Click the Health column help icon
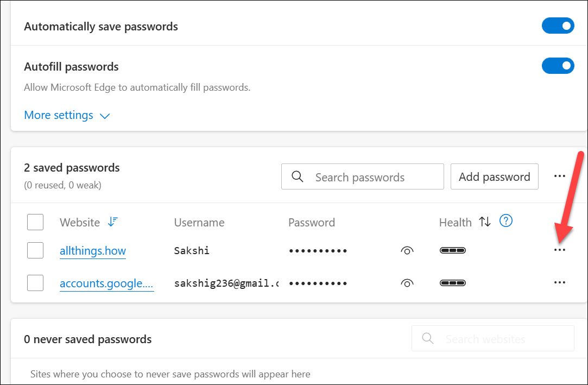The height and width of the screenshot is (385, 588). click(506, 221)
